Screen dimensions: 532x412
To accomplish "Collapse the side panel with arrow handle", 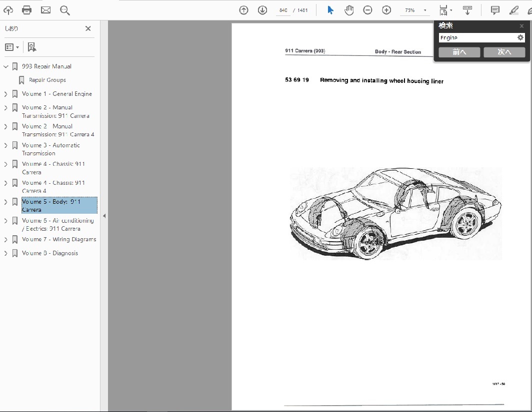I will click(104, 216).
